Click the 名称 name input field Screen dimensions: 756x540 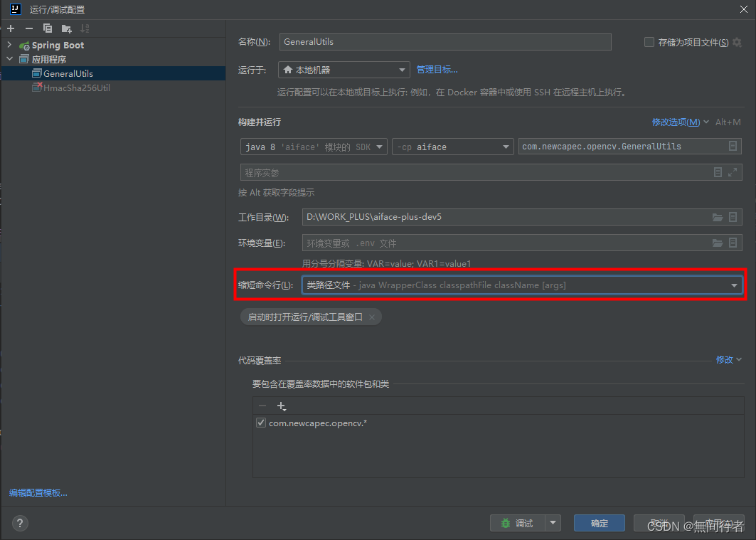point(445,42)
